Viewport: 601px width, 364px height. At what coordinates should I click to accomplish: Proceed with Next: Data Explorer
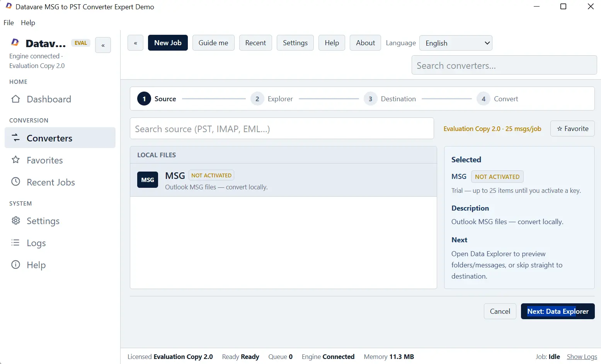[558, 311]
